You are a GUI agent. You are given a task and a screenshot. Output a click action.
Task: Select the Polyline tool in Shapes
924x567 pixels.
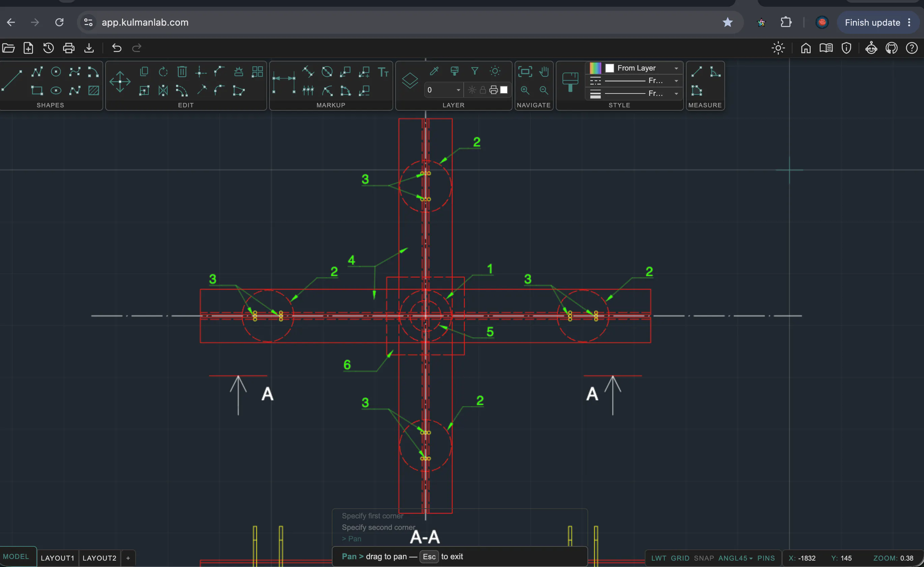click(x=37, y=71)
